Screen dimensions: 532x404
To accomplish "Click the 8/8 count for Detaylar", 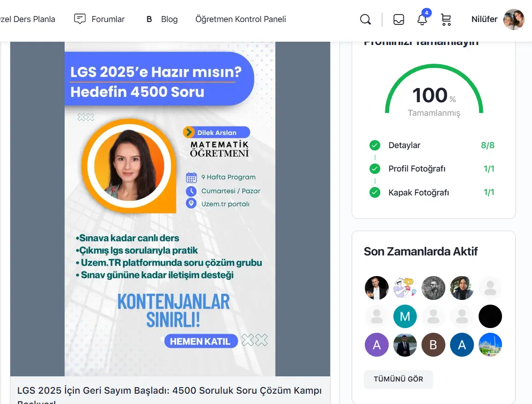I will [488, 145].
